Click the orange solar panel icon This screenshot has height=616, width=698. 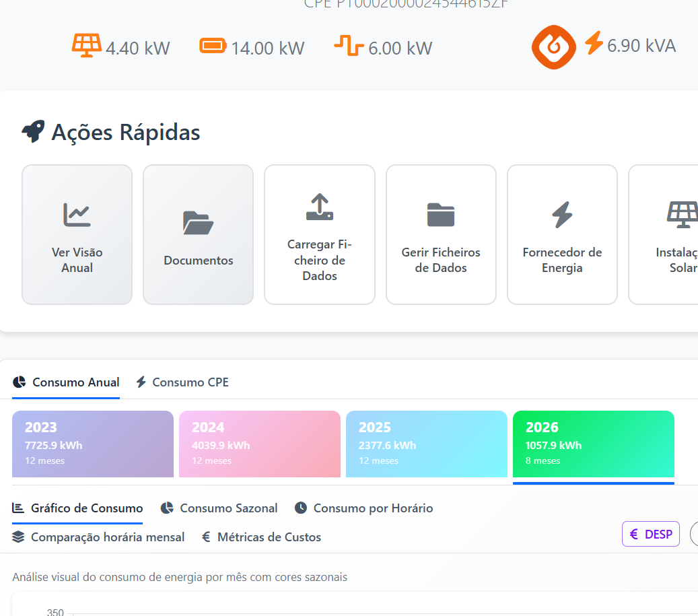(86, 46)
